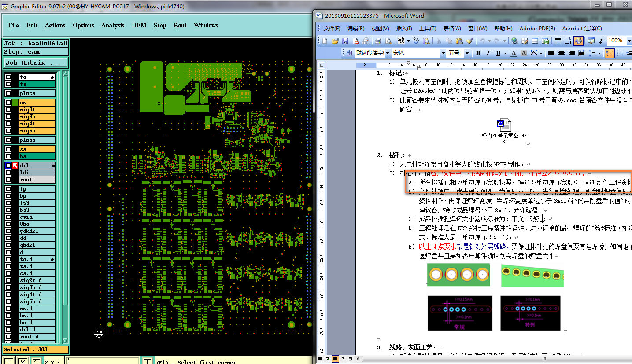
Task: Select layer name 'ldi' in layer list
Action: 37,173
